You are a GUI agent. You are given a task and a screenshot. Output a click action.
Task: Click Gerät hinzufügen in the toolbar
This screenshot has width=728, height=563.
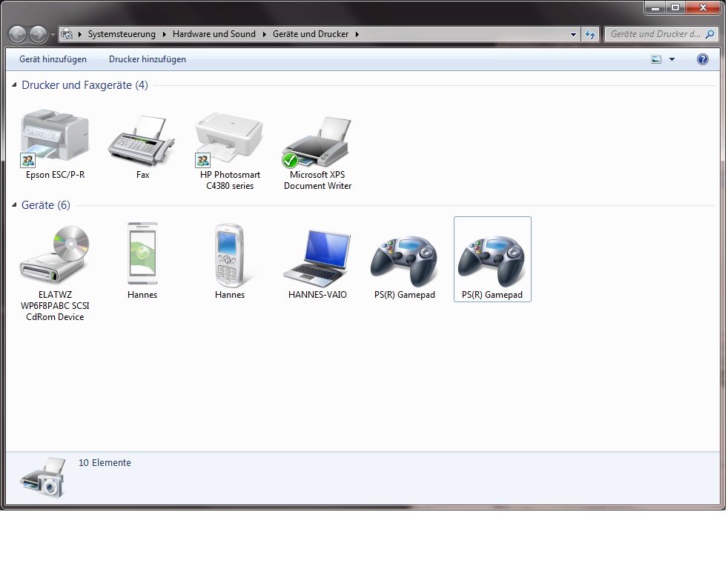coord(53,59)
